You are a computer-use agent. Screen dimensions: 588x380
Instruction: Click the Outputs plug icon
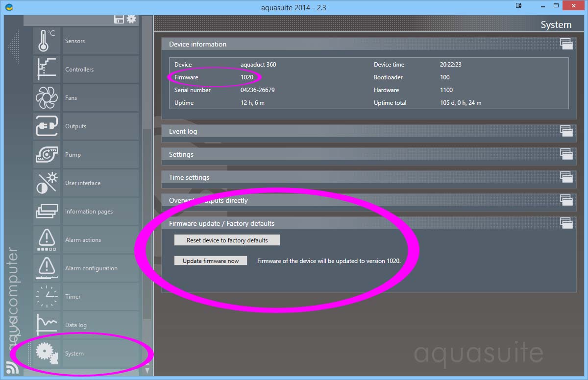(47, 126)
